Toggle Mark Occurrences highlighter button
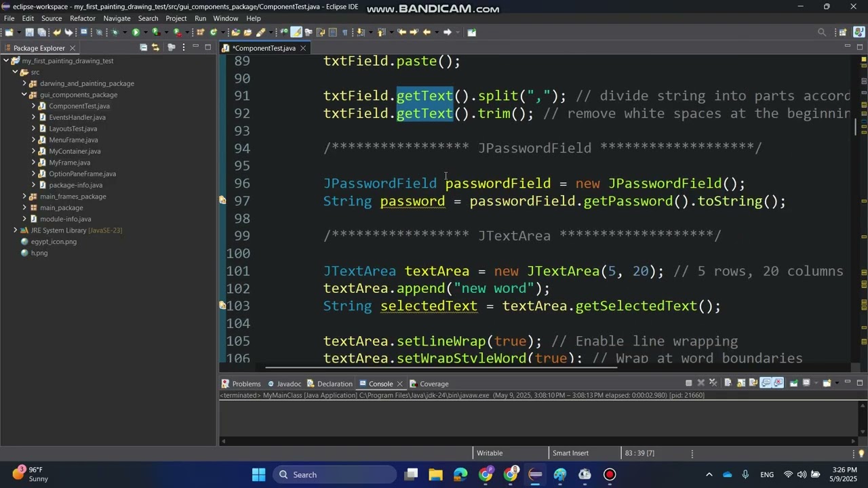This screenshot has width=868, height=488. pyautogui.click(x=296, y=32)
